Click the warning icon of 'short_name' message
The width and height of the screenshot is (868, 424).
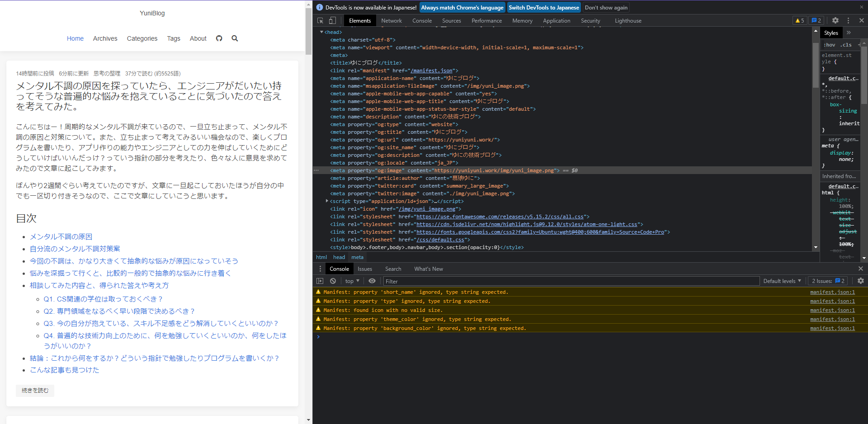point(318,292)
